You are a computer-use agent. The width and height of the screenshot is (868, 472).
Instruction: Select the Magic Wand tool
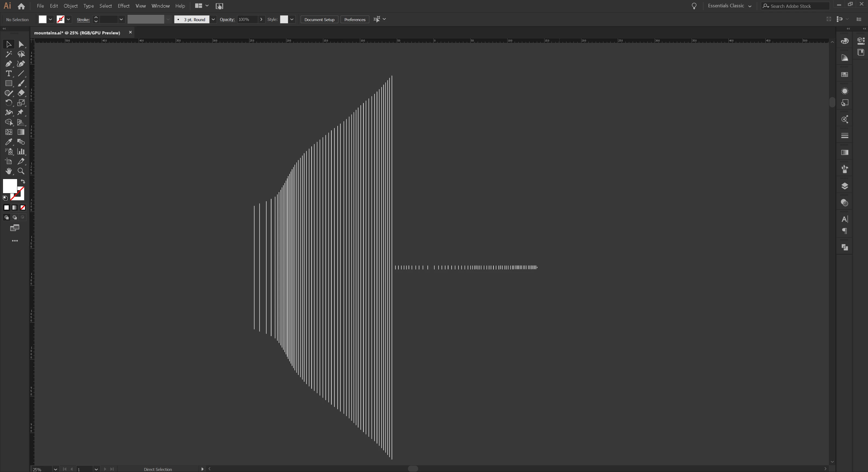click(9, 54)
